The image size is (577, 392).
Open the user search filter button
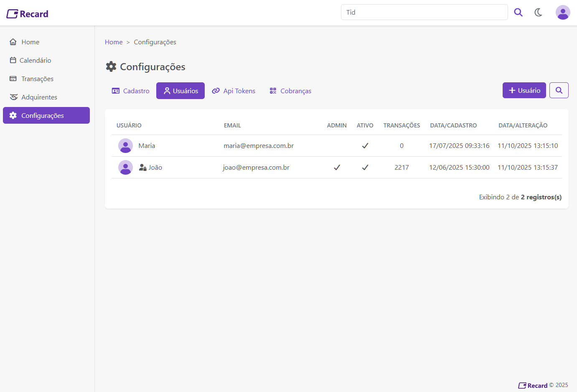tap(559, 91)
